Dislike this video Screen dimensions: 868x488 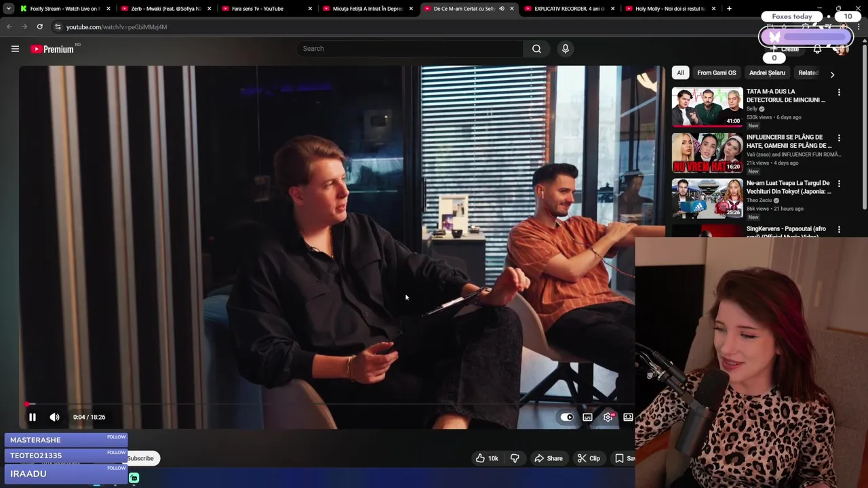pos(515,458)
